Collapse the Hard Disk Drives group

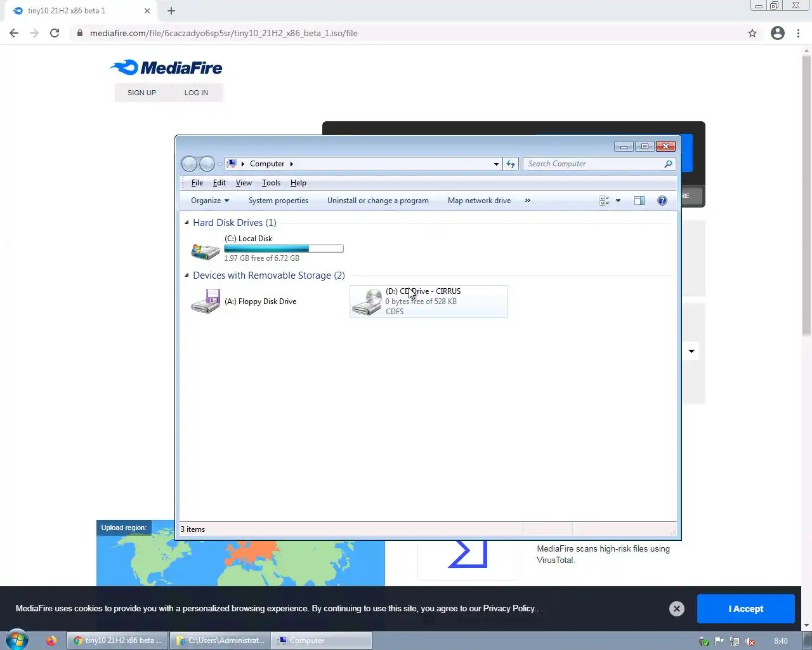pyautogui.click(x=187, y=223)
